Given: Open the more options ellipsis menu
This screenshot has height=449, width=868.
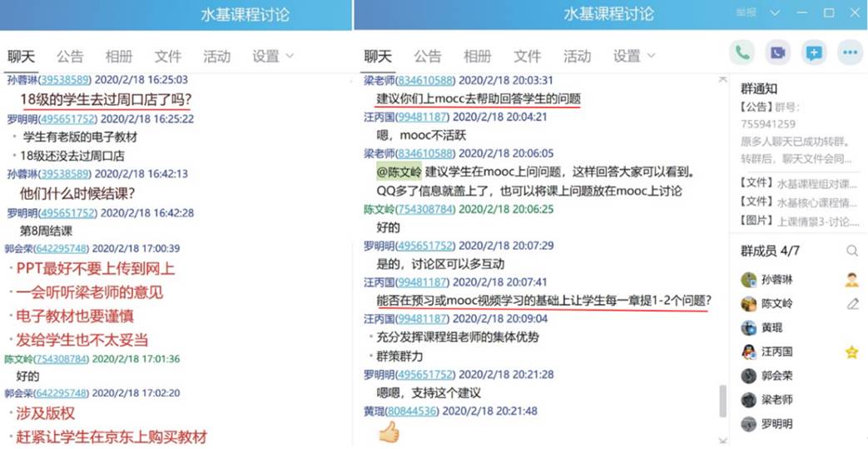Looking at the screenshot, I should point(850,52).
